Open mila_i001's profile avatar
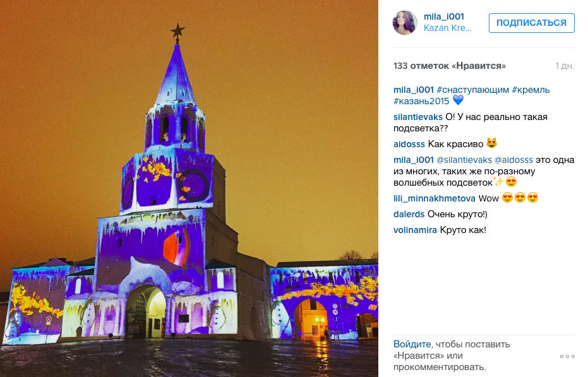The height and width of the screenshot is (377, 588). (405, 23)
